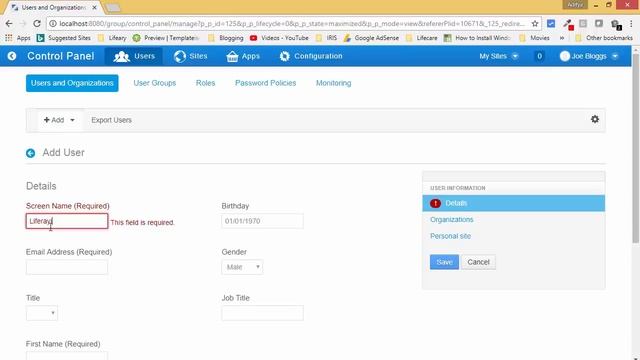The width and height of the screenshot is (640, 360).
Task: Open the Google AdSense bookmark
Action: click(x=371, y=38)
